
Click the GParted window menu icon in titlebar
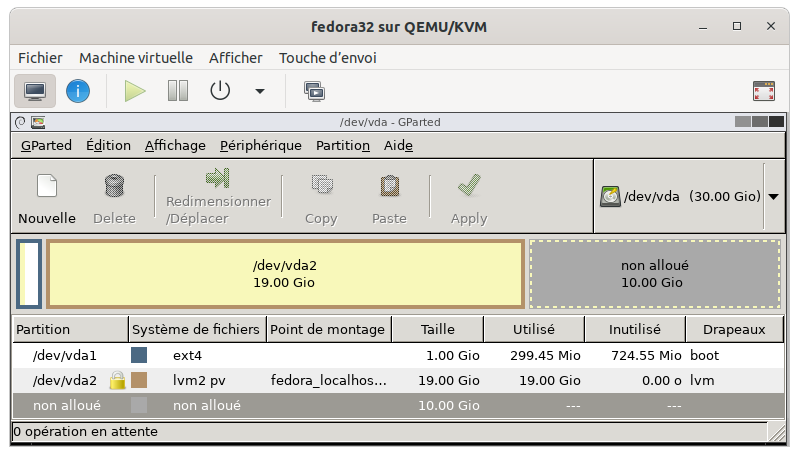tap(20, 122)
